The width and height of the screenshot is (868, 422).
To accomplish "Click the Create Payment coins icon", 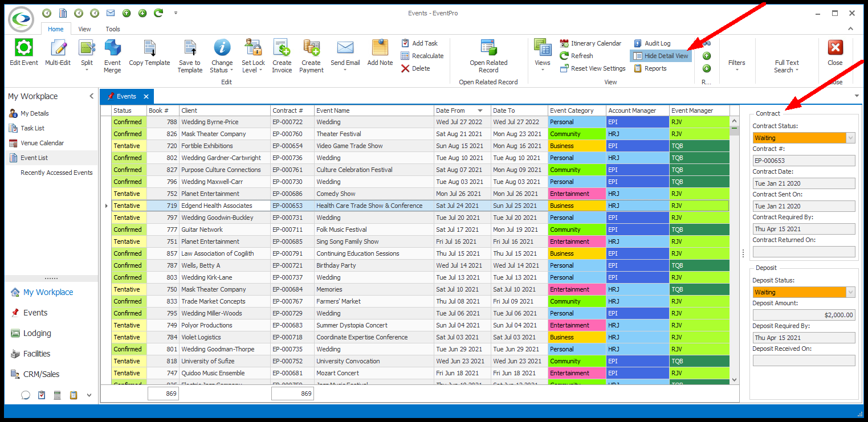I will pos(311,48).
